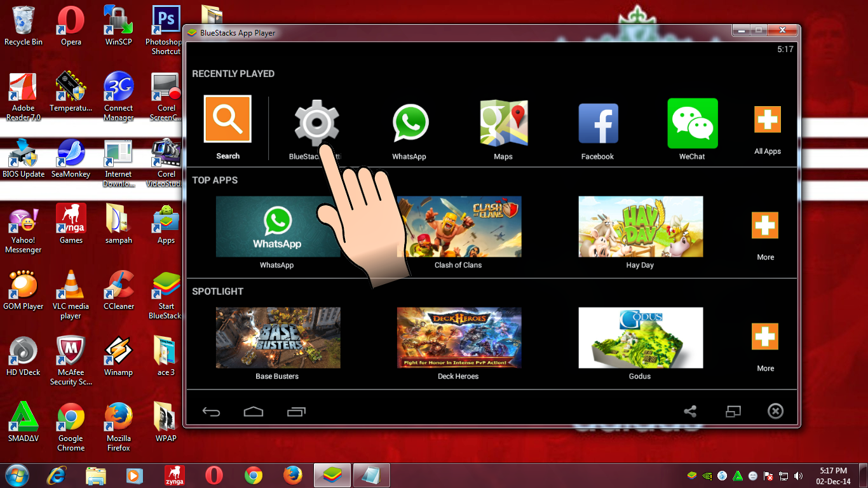Toggle BlueStacks full screen icon
This screenshot has height=488, width=868.
pyautogui.click(x=733, y=412)
